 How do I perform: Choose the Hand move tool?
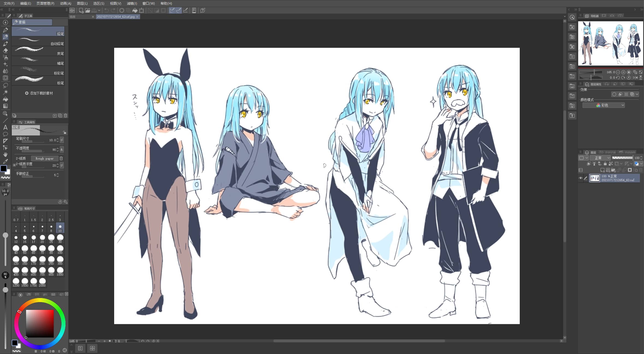click(5, 154)
